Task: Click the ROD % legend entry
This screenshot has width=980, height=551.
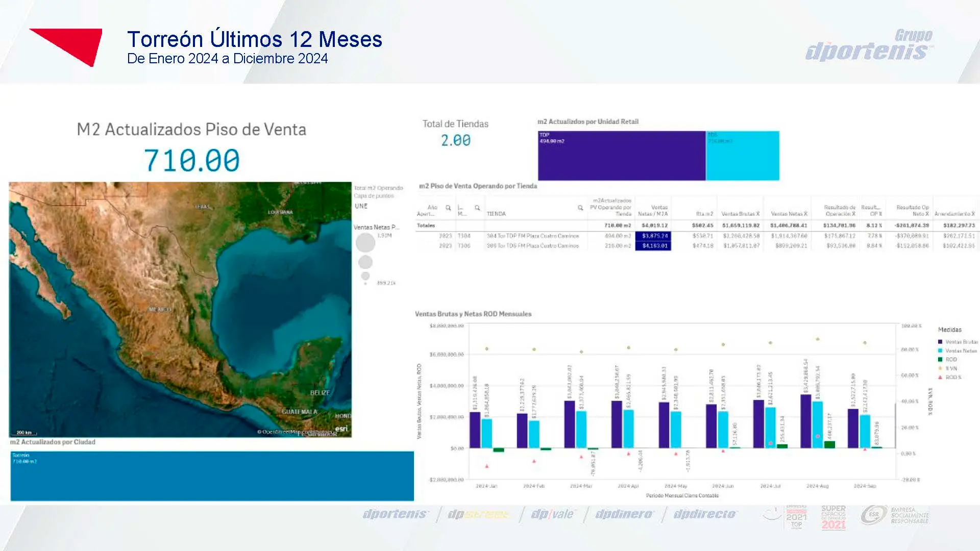Action: pyautogui.click(x=949, y=377)
